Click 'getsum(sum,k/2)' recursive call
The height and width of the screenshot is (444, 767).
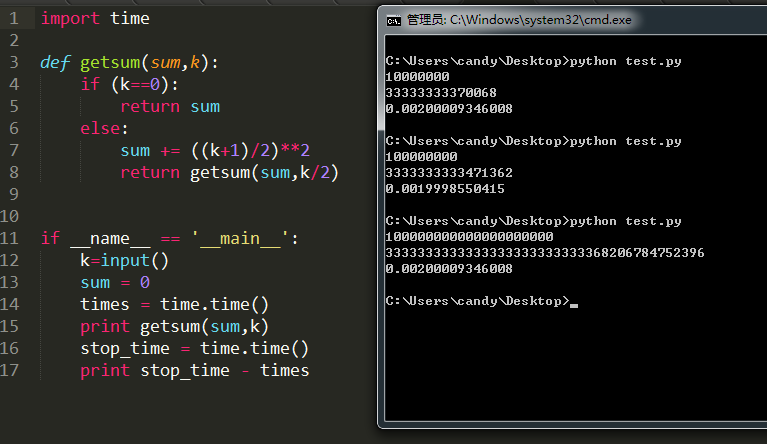pos(264,173)
